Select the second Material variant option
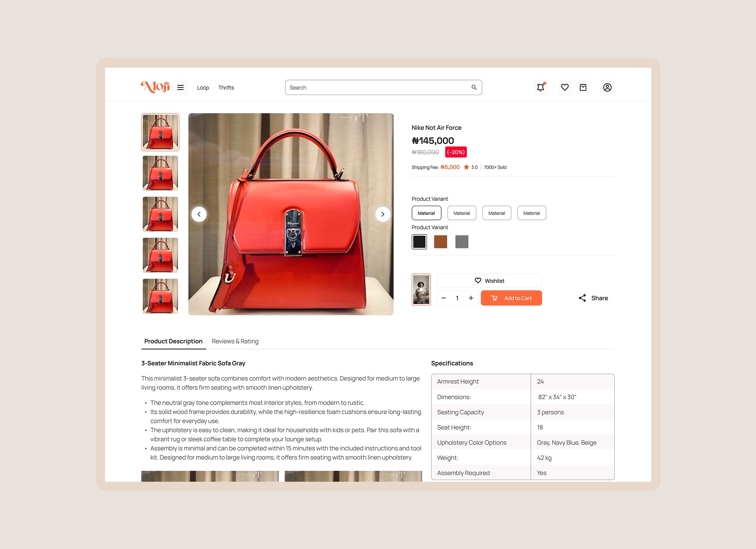 (x=462, y=213)
